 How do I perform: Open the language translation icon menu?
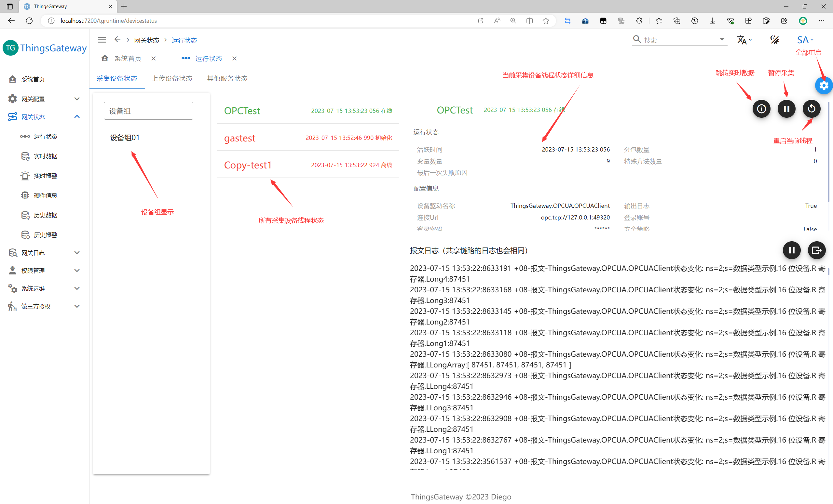click(744, 40)
